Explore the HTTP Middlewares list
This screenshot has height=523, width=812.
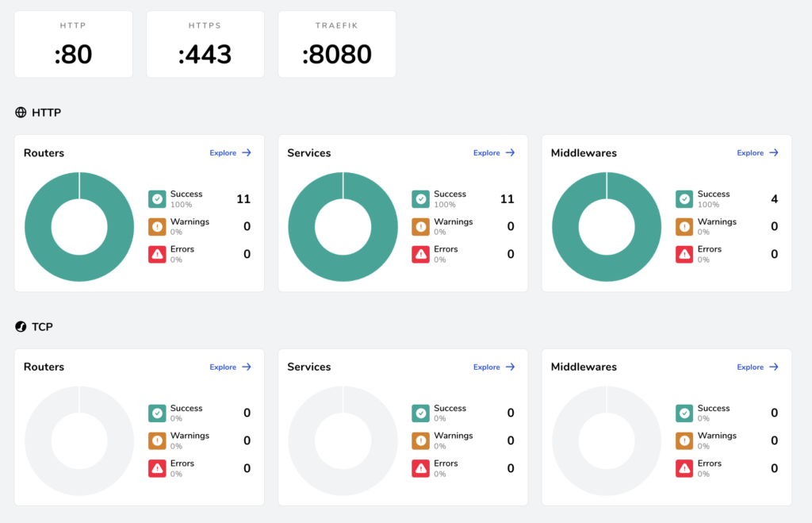point(757,153)
